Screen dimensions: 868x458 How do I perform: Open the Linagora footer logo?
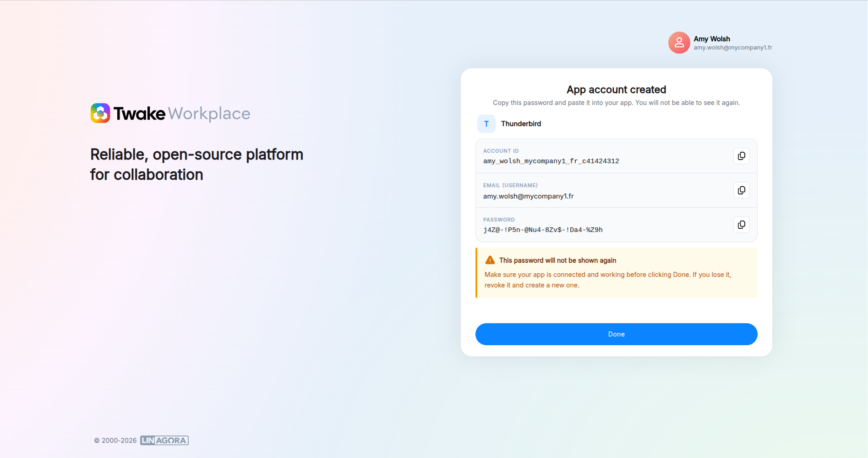click(164, 441)
